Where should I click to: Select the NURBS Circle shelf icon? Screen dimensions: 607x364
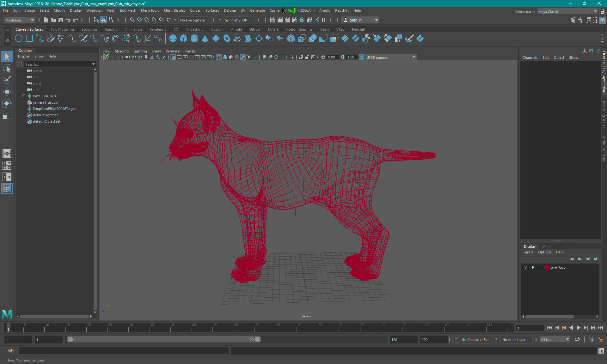click(x=19, y=39)
